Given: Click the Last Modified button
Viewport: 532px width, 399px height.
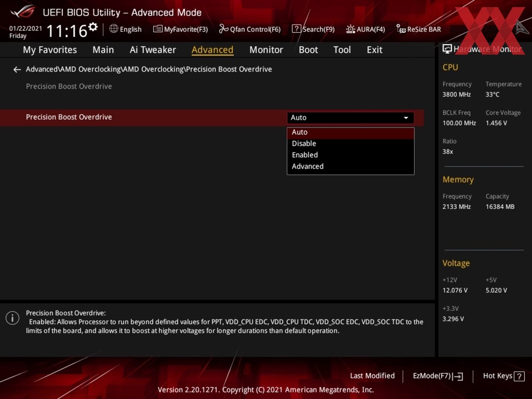Looking at the screenshot, I should [372, 376].
